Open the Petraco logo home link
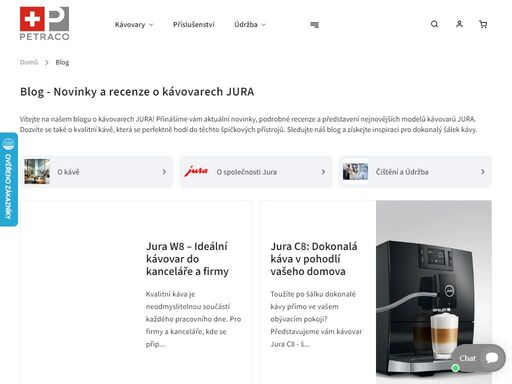This screenshot has height=384, width=512. (x=44, y=24)
